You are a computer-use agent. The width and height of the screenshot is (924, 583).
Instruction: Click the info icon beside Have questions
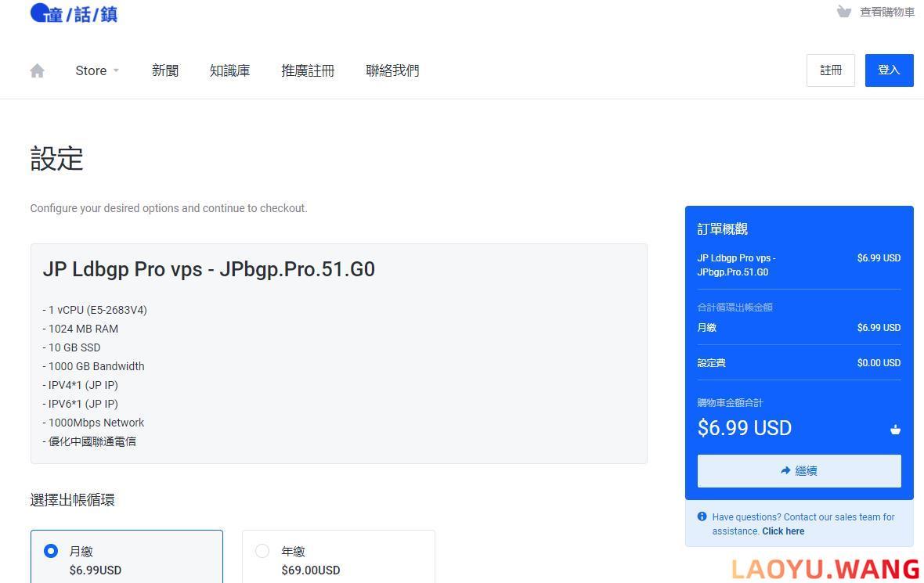point(702,516)
